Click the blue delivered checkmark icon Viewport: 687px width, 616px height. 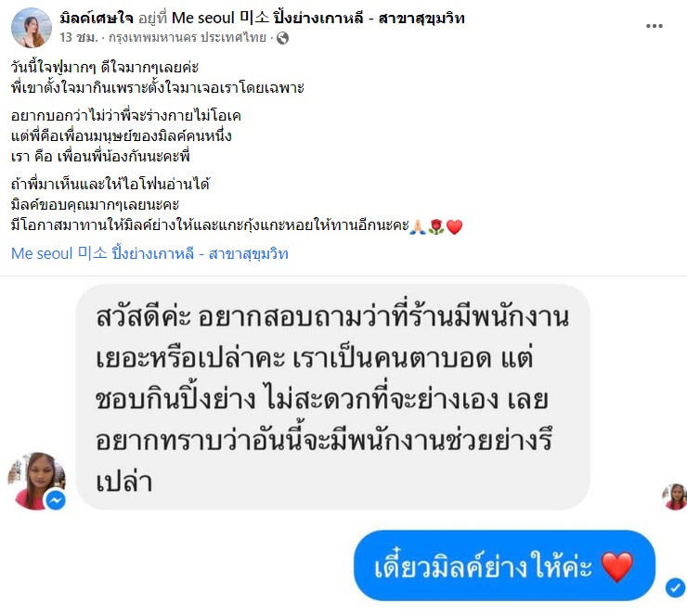click(x=675, y=587)
